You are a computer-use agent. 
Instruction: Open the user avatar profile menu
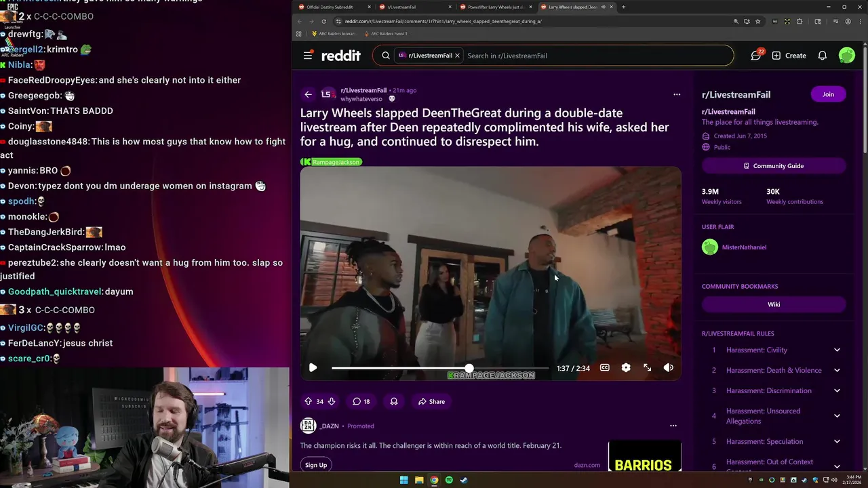[846, 56]
